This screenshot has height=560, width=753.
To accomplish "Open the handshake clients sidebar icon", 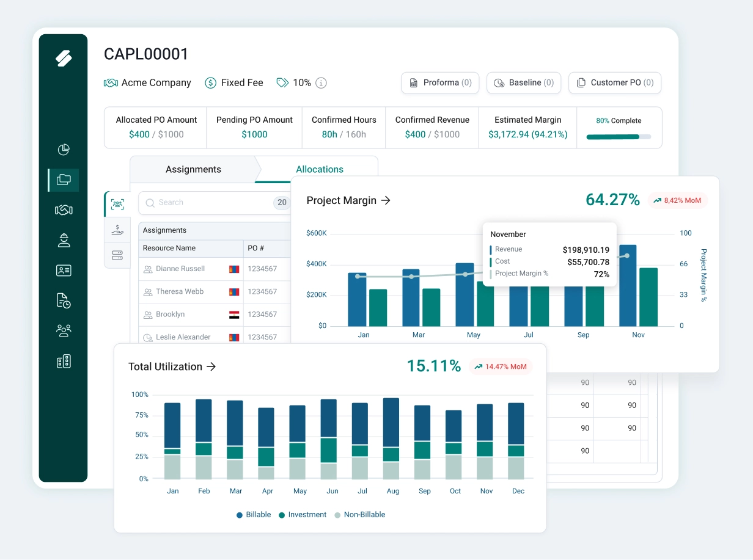I will (x=64, y=210).
